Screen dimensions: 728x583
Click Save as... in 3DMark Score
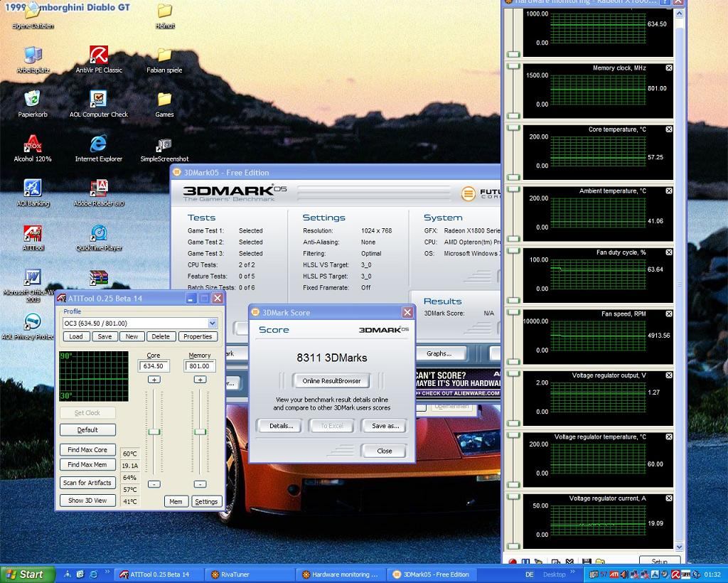click(x=385, y=426)
